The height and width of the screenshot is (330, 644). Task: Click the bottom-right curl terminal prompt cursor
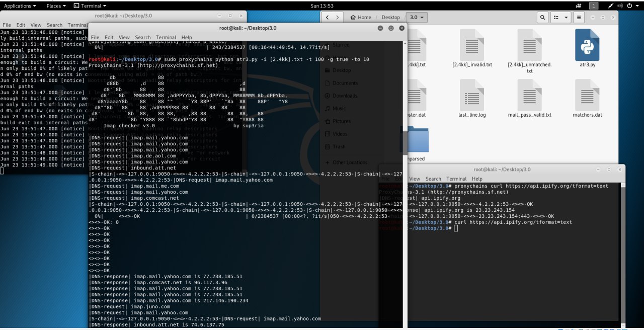click(455, 228)
